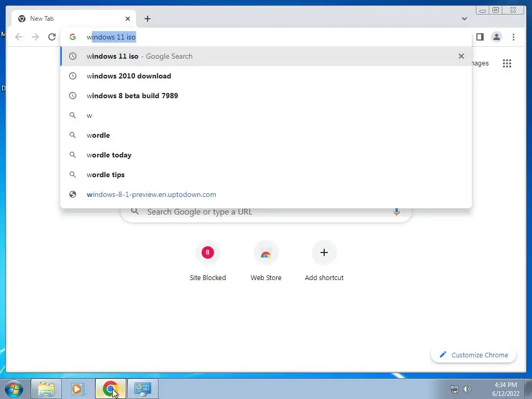Click the Show desktop strip on taskbar

528,389
